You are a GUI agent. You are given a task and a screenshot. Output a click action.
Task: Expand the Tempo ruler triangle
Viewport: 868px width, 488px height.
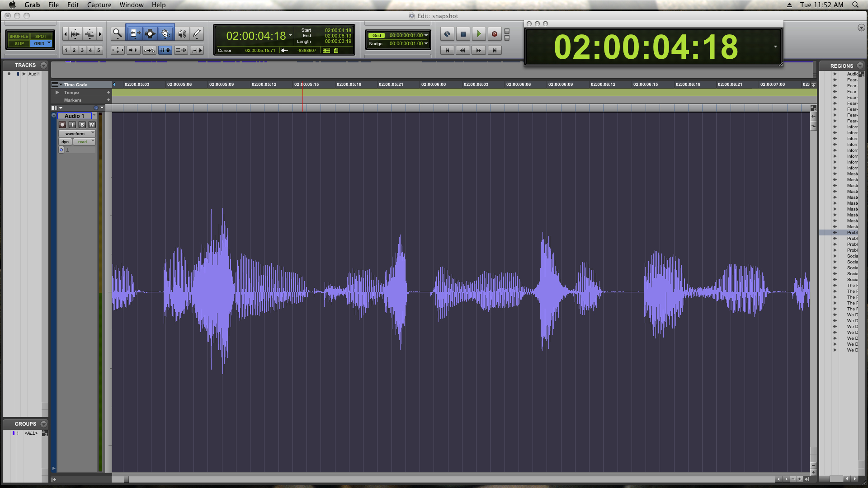click(57, 92)
